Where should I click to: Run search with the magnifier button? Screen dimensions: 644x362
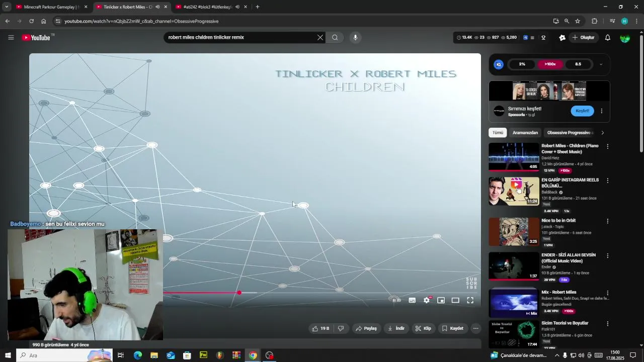pyautogui.click(x=335, y=37)
